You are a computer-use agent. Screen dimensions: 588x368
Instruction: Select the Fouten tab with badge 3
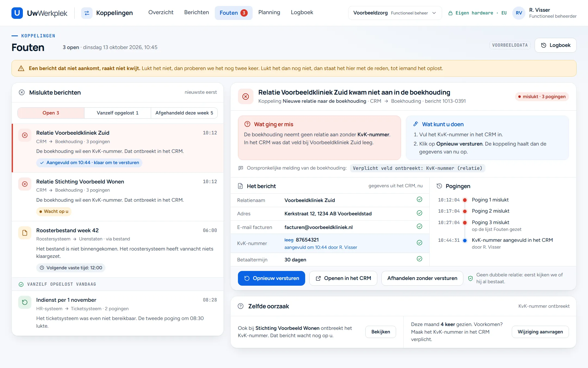click(233, 13)
